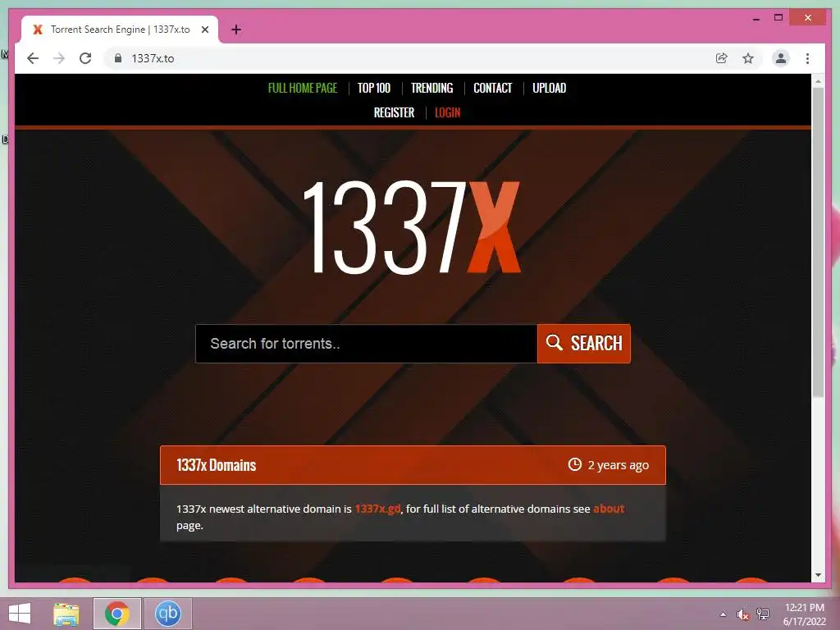Open Chrome's three-dot menu
The image size is (840, 630).
tap(807, 58)
